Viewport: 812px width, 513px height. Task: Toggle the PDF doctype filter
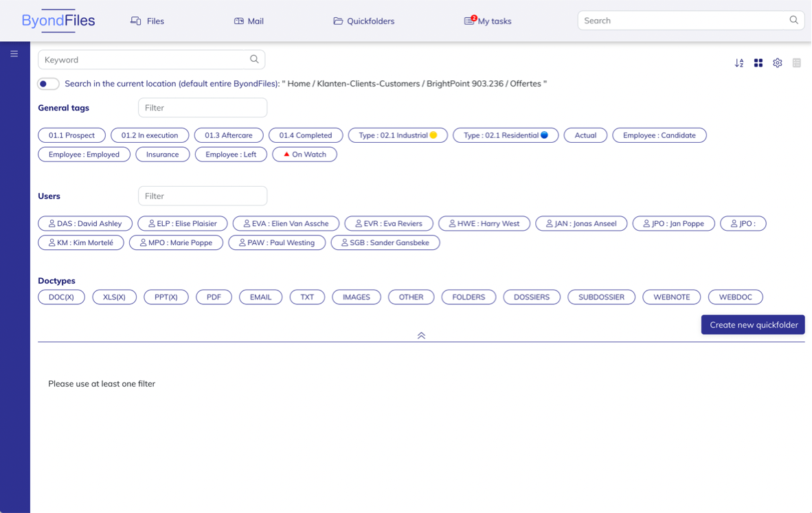click(x=214, y=297)
